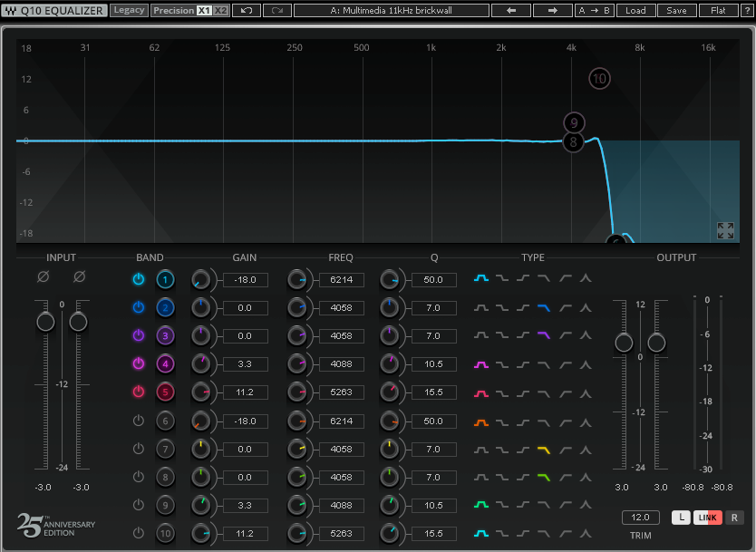Click the trim value 12.0 box
756x552 pixels.
[640, 518]
